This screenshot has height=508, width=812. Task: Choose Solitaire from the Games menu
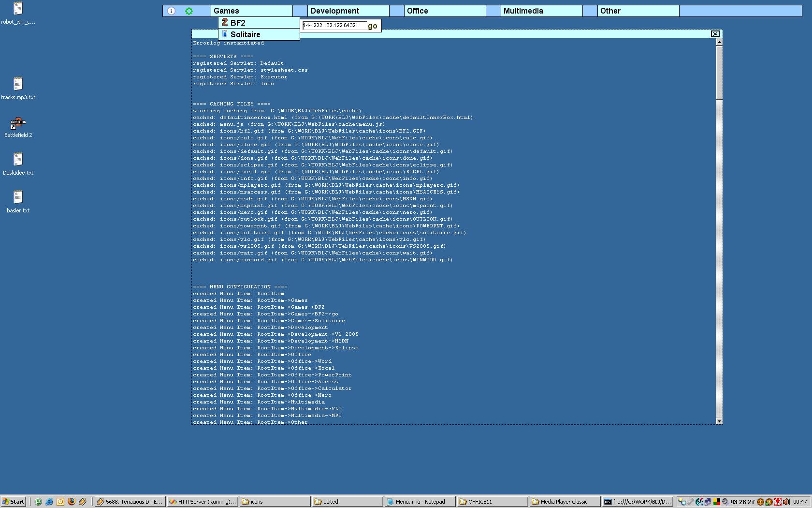[245, 34]
